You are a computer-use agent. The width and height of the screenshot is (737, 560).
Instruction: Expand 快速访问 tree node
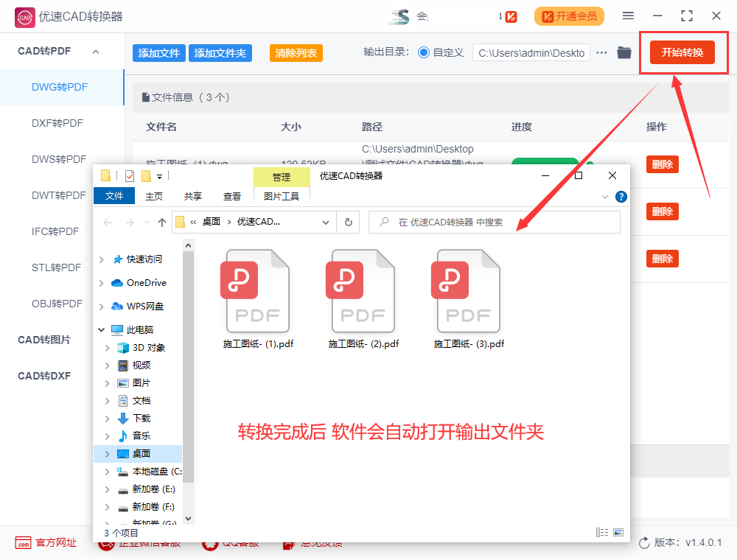coord(102,259)
